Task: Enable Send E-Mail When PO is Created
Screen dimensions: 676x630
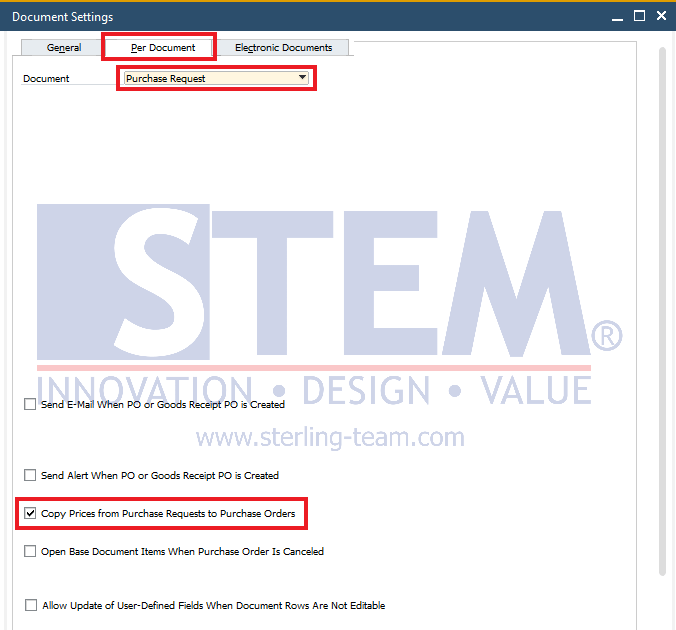Action: pyautogui.click(x=30, y=404)
